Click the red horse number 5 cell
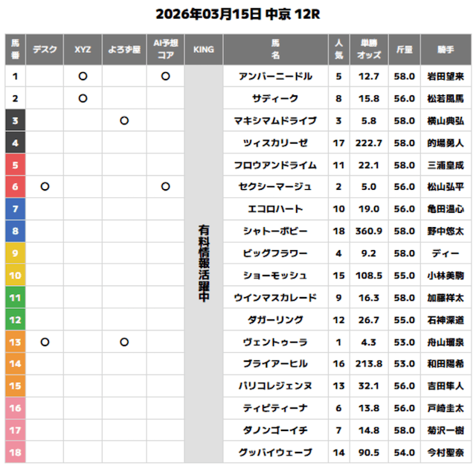The width and height of the screenshot is (476, 469). click(15, 165)
